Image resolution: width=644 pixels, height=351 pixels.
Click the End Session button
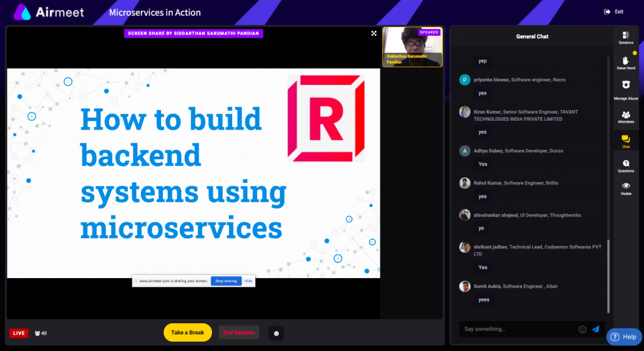click(239, 333)
